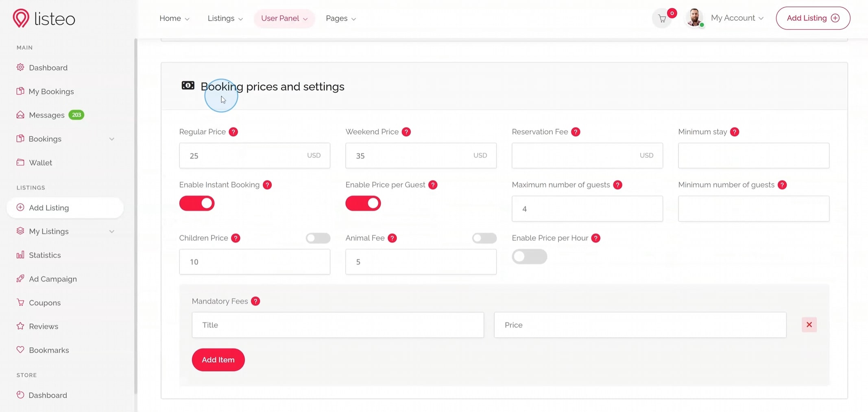Click the user profile avatar
The image size is (868, 412).
694,18
